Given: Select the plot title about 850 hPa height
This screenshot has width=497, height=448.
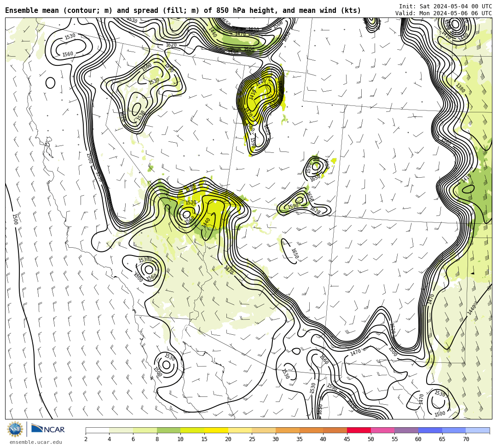Looking at the screenshot, I should tap(183, 11).
